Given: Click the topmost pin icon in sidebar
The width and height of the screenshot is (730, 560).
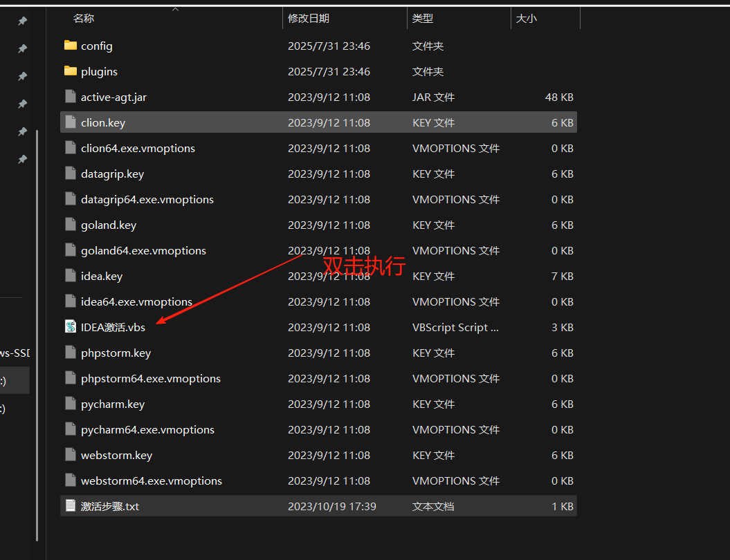Looking at the screenshot, I should (x=22, y=21).
